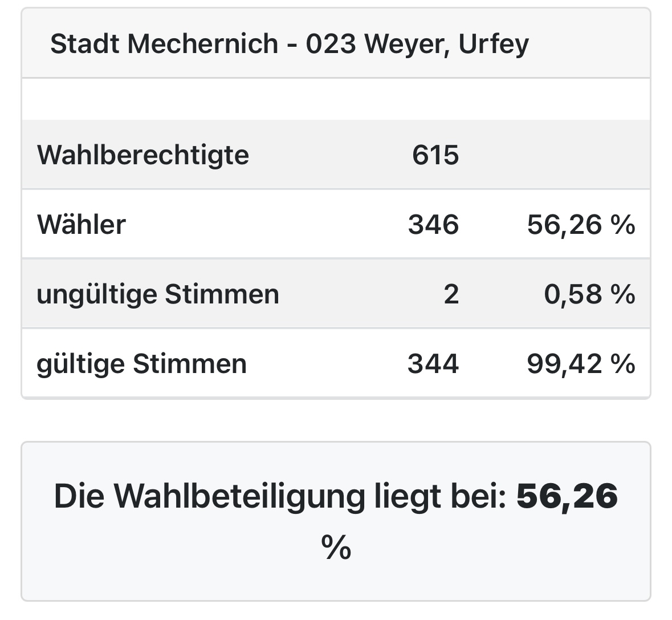Click the 0,58 % invalid votes percentage
The image size is (672, 620).
[x=589, y=294]
